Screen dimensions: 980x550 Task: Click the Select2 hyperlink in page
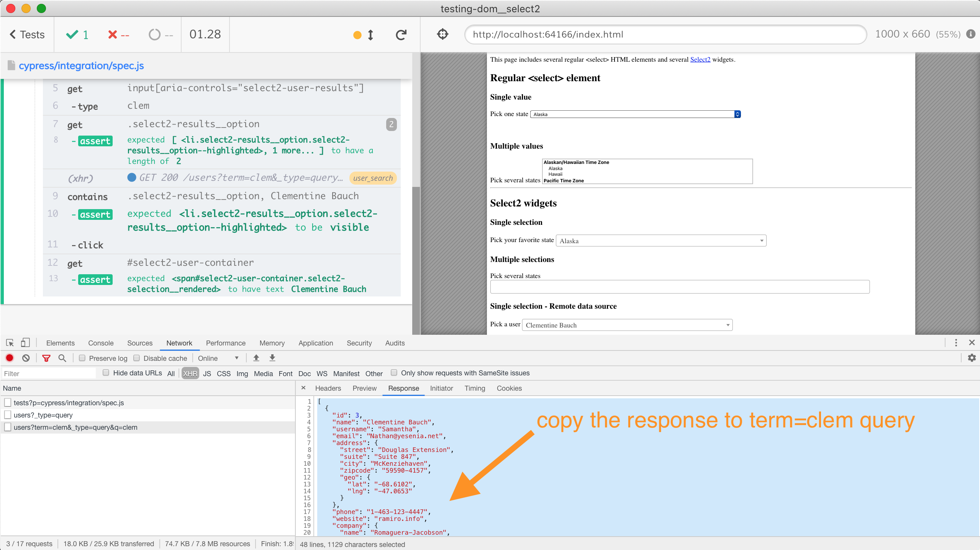pos(700,59)
